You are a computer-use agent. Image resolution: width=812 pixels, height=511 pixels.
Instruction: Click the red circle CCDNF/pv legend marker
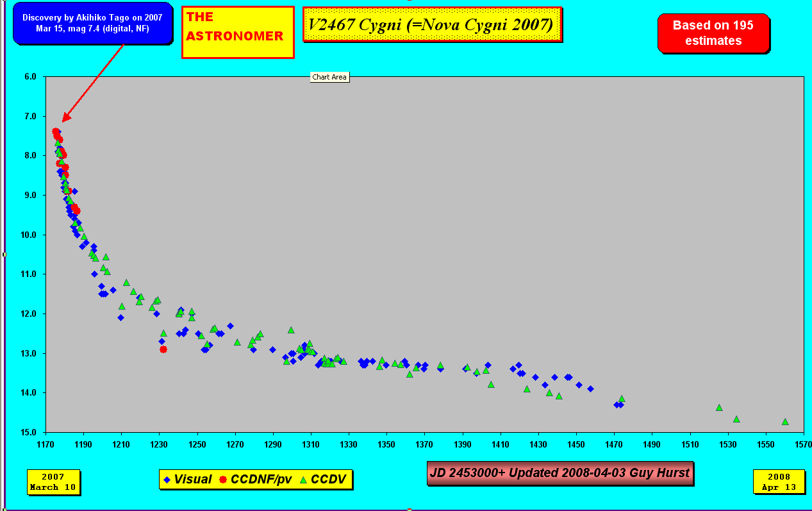[224, 480]
